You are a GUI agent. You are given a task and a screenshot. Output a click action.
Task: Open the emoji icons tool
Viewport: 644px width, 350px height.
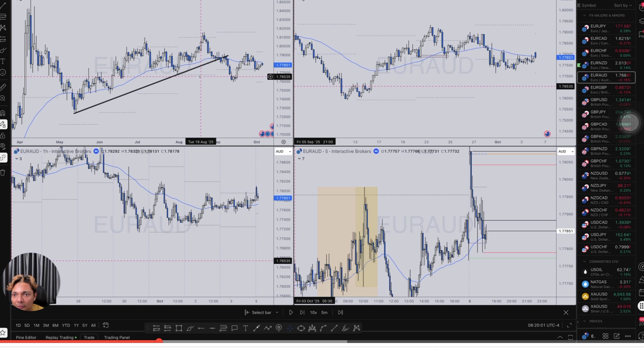click(3, 73)
